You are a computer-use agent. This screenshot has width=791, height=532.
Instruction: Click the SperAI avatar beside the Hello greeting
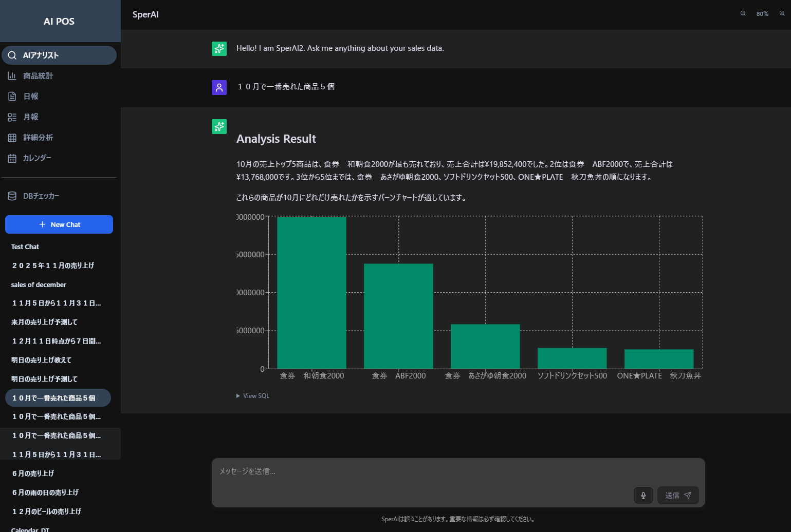tap(219, 49)
